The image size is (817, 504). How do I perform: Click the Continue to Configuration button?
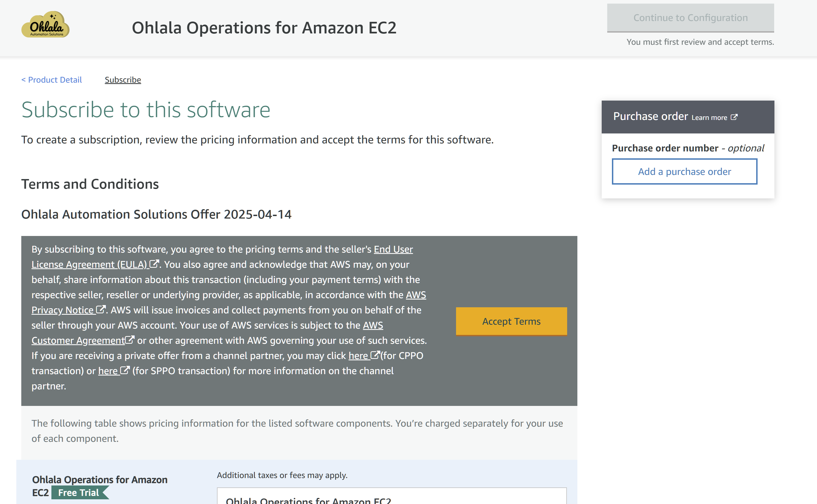pyautogui.click(x=690, y=18)
